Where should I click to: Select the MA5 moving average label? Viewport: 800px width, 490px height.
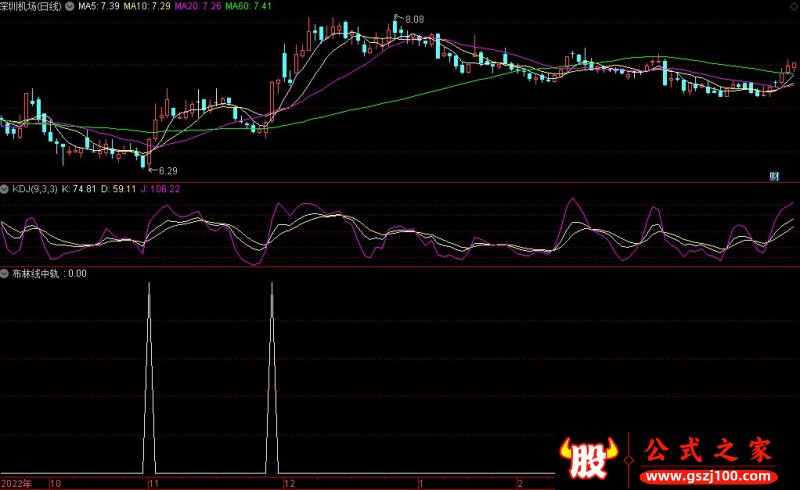click(98, 7)
